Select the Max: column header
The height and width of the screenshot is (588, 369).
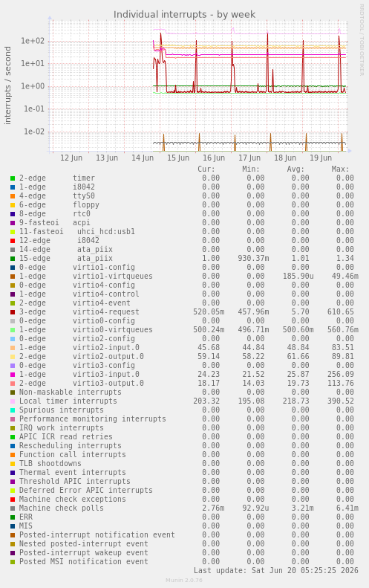pyautogui.click(x=340, y=169)
